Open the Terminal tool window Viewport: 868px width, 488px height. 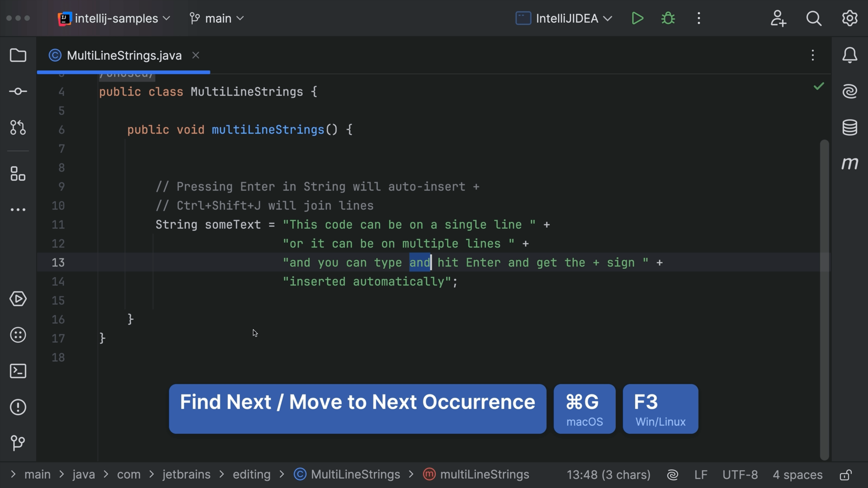[18, 371]
